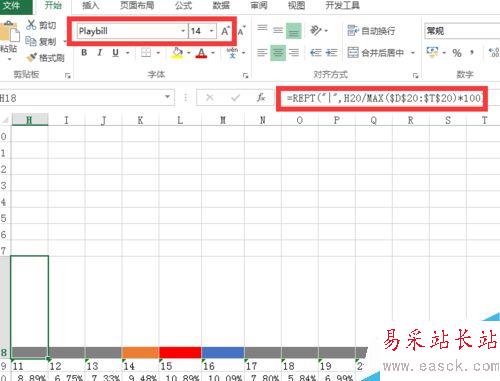
Task: Toggle center horizontal alignment
Action: [x=278, y=53]
